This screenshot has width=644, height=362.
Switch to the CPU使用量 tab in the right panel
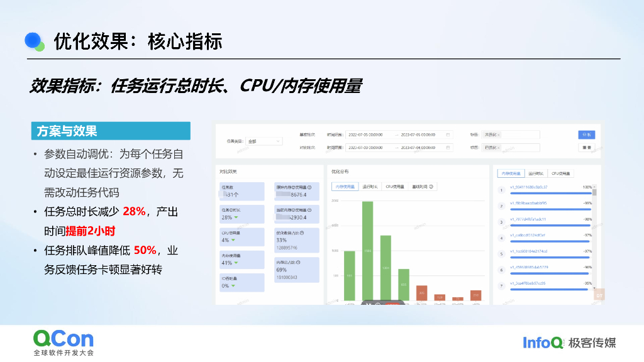(561, 173)
